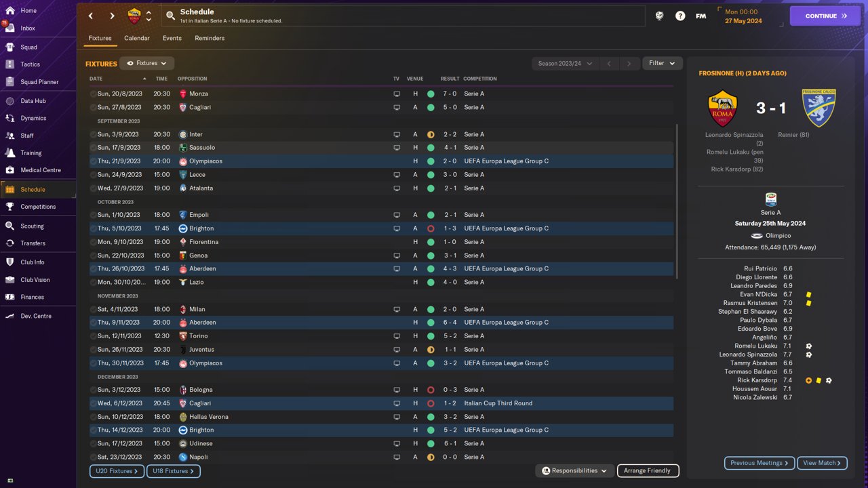868x488 pixels.
Task: Click the Frosinone crest in the match summary
Action: 818,108
